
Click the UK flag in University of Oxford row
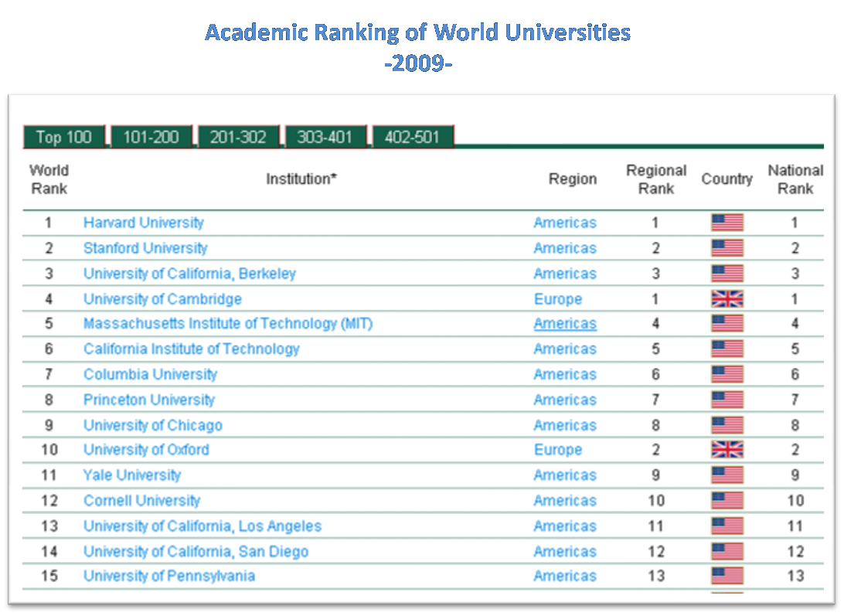tap(727, 450)
